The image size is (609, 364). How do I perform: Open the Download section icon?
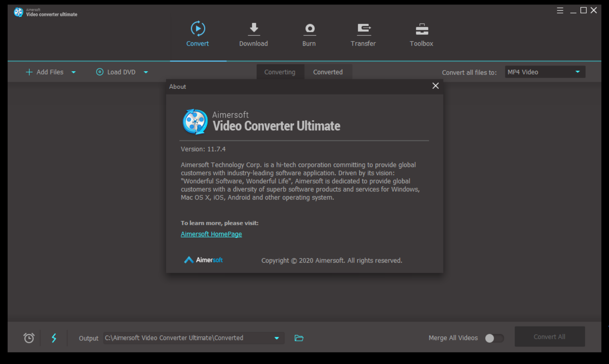click(254, 29)
